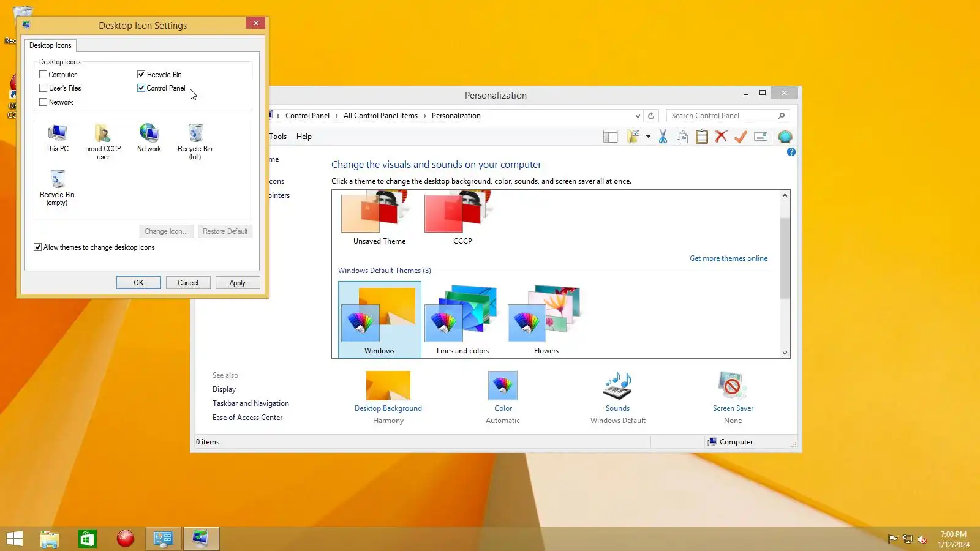Refresh the Personalization address bar

(x=651, y=116)
